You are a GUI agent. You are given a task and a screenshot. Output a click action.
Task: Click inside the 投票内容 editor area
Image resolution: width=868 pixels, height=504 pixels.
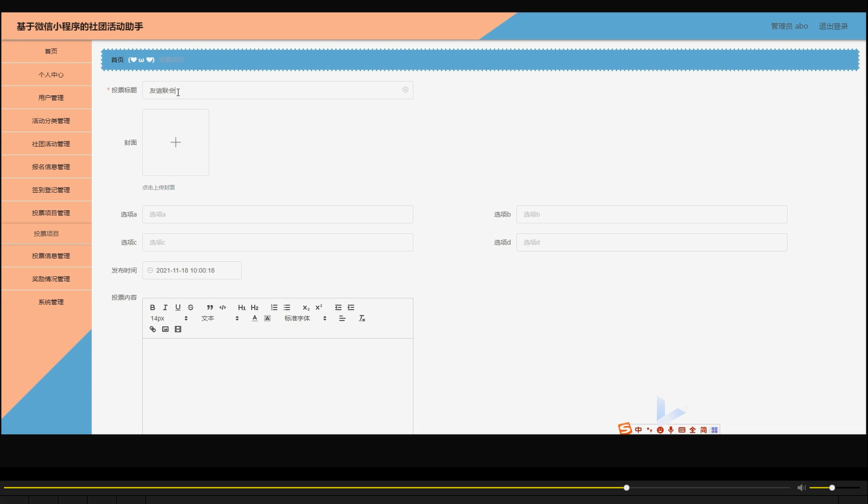click(x=278, y=386)
